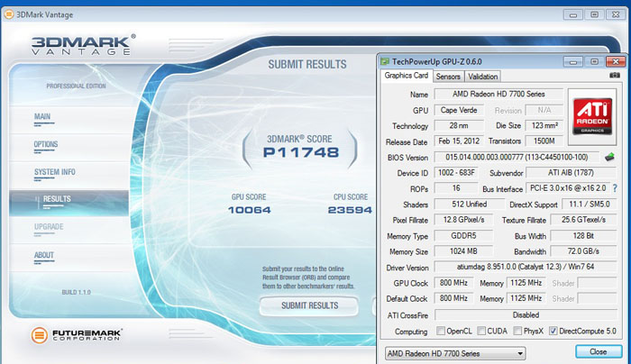Click the 3DMark score P11748

tap(300, 153)
